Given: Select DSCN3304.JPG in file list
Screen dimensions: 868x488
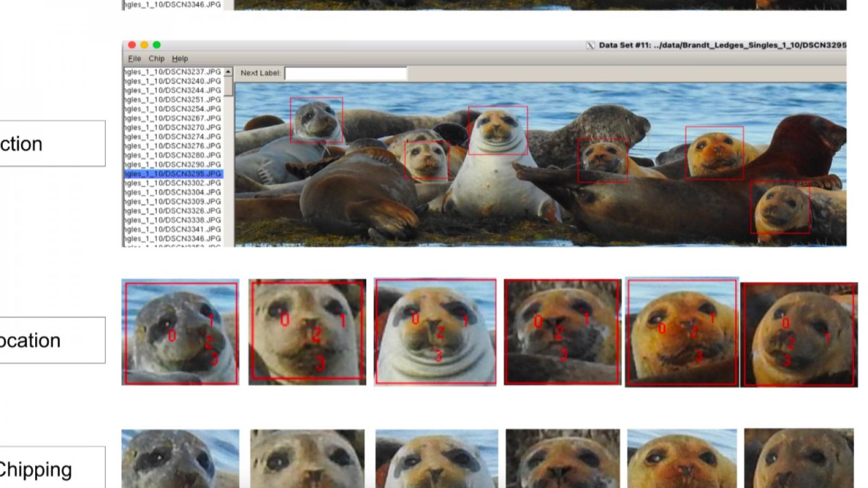Looking at the screenshot, I should (x=173, y=192).
